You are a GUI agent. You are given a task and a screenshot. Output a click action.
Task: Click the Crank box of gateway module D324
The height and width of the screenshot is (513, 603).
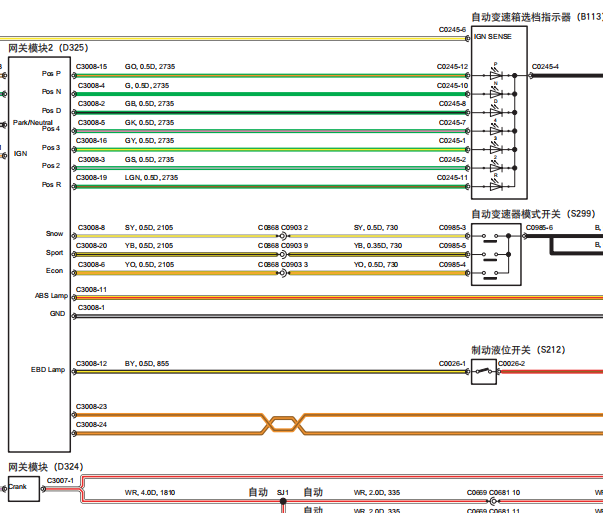(24, 489)
